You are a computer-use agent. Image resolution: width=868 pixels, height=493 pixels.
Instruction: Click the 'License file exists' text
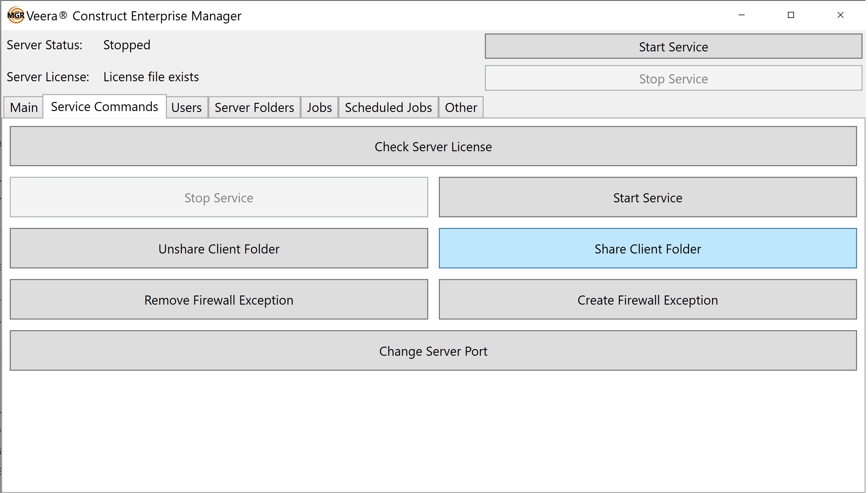pyautogui.click(x=151, y=77)
